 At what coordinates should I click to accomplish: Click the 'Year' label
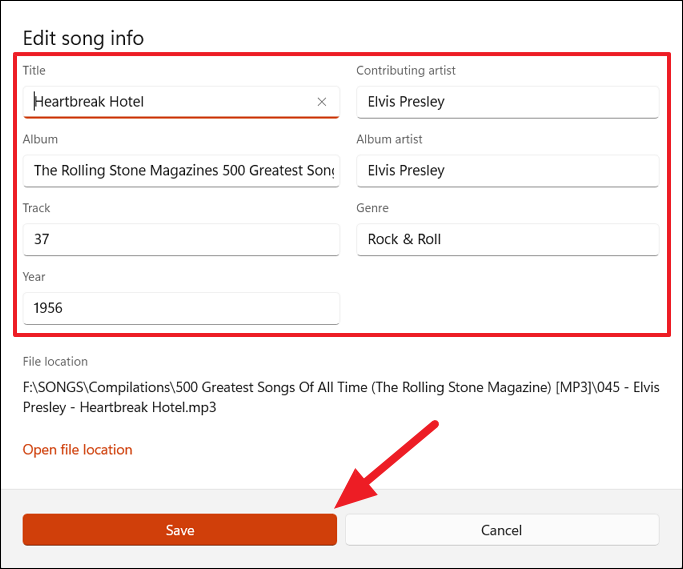tap(34, 277)
